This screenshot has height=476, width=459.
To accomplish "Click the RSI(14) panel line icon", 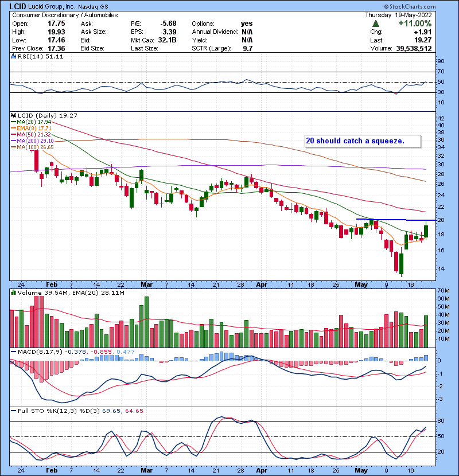I will (x=14, y=56).
